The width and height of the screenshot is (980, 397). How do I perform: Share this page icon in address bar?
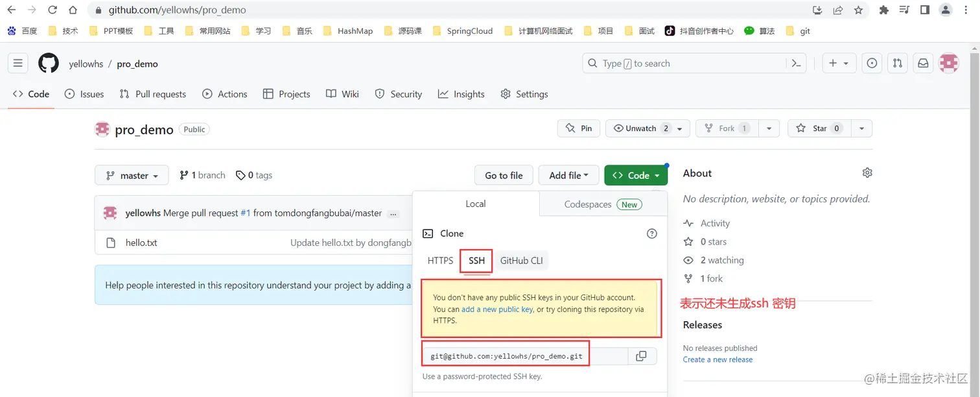click(x=837, y=10)
